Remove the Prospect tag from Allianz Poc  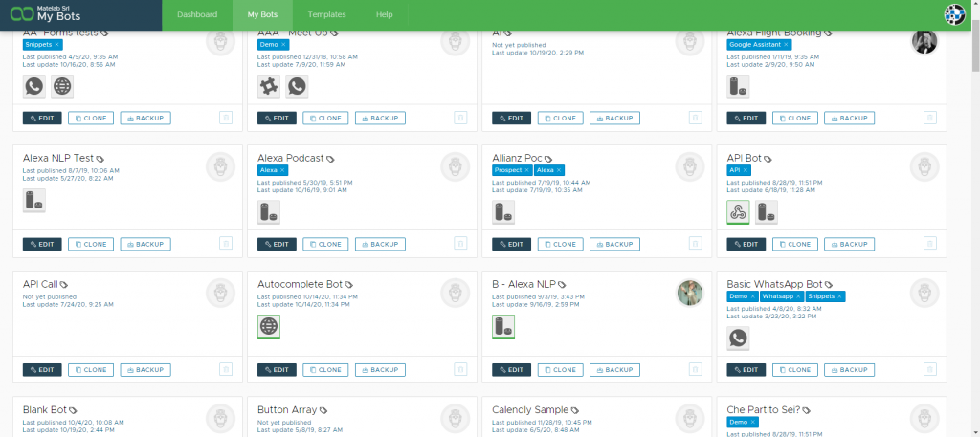[x=526, y=170]
